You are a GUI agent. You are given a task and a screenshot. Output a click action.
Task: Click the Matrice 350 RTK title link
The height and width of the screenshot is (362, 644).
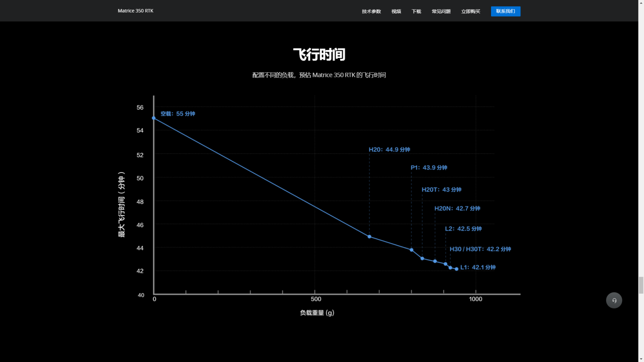(x=135, y=11)
